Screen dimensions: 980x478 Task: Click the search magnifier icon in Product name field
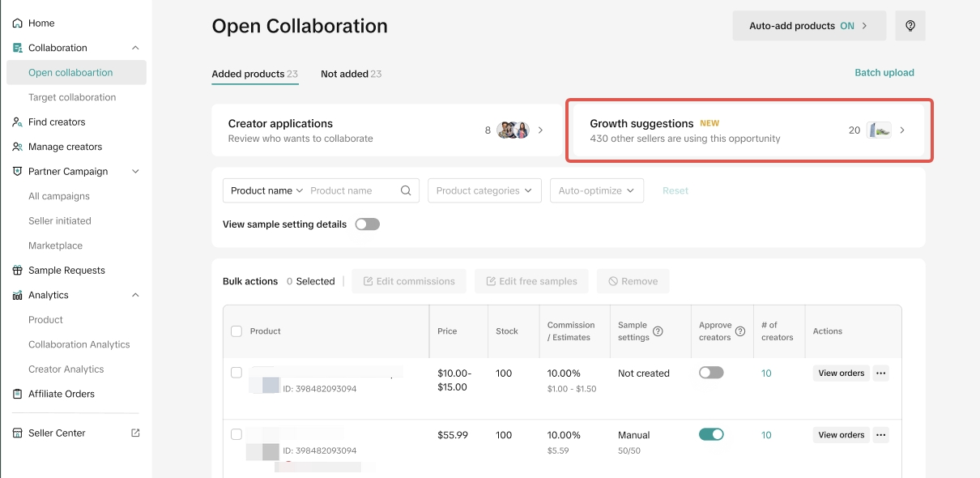coord(406,191)
